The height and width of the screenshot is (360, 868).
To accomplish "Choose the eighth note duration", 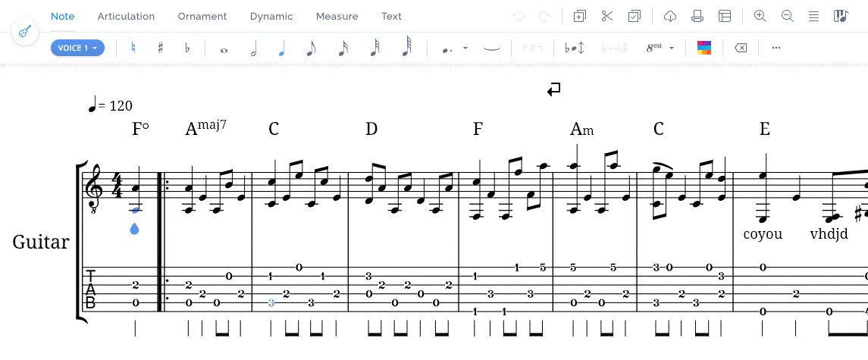I will coord(310,49).
